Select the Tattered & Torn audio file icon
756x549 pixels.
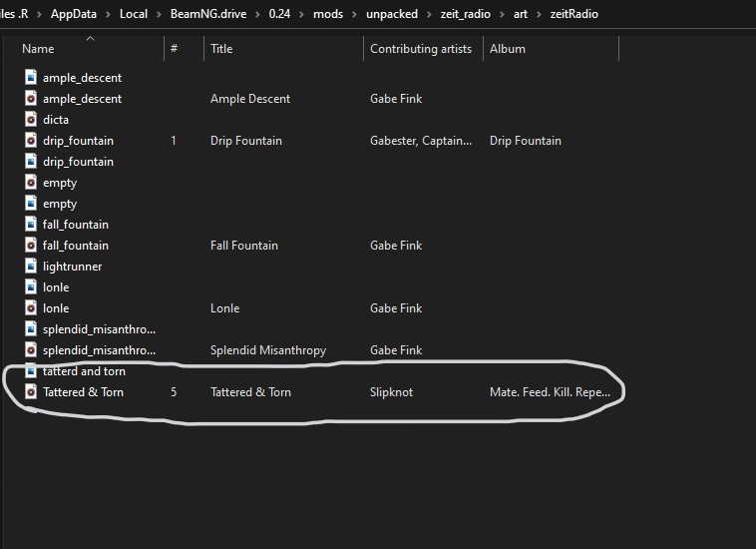tap(31, 391)
